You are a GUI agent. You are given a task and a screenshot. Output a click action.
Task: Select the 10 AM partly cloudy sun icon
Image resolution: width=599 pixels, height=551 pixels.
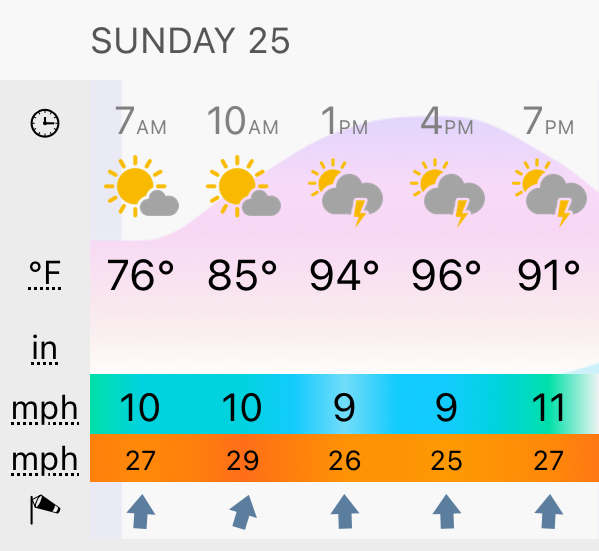pos(243,186)
